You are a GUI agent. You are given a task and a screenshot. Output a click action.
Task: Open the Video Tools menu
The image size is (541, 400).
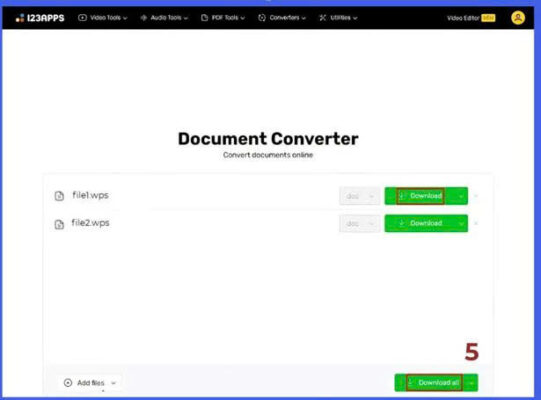(x=102, y=18)
